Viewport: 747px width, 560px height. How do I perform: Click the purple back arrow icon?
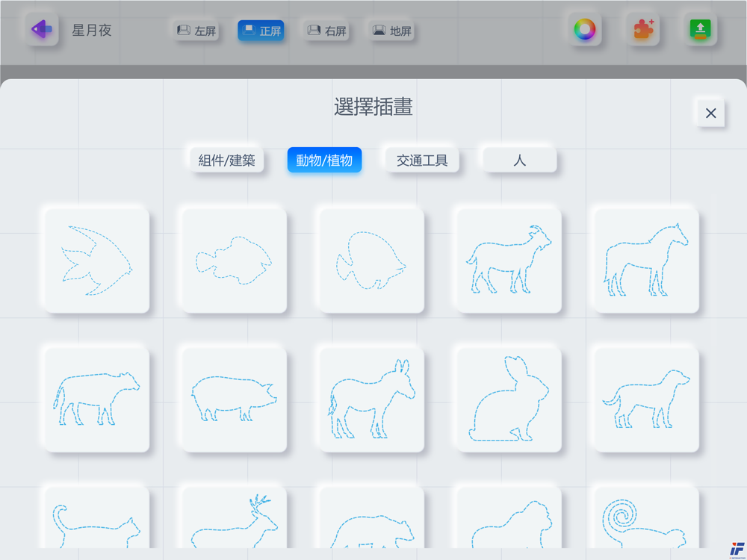pos(42,30)
